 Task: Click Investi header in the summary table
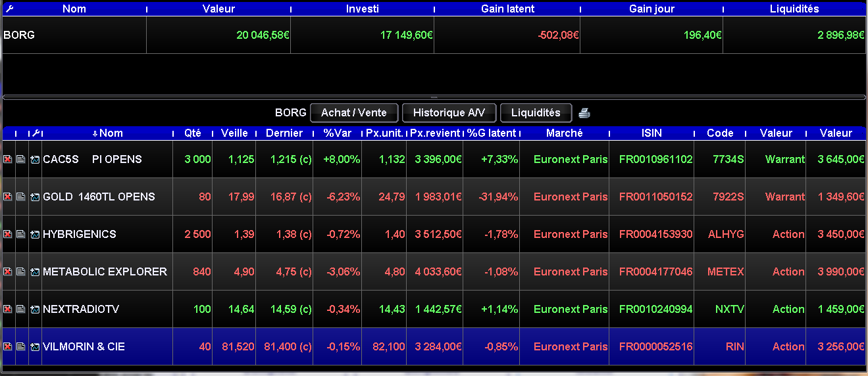tap(362, 9)
